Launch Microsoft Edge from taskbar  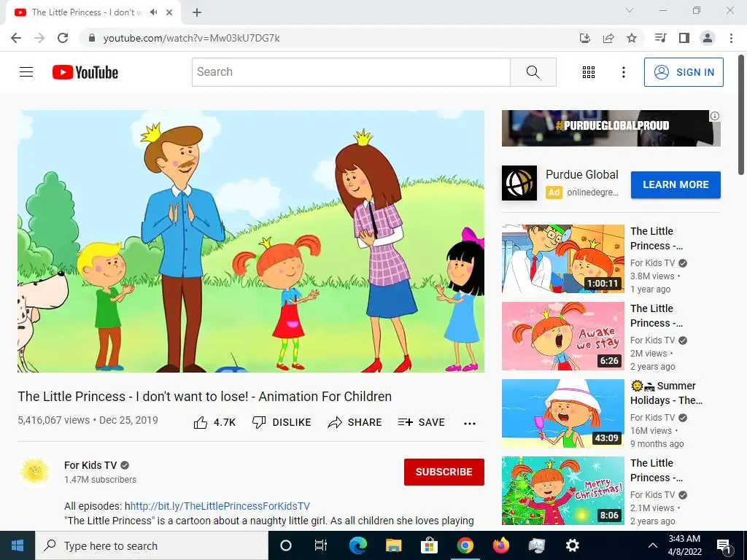(x=357, y=545)
